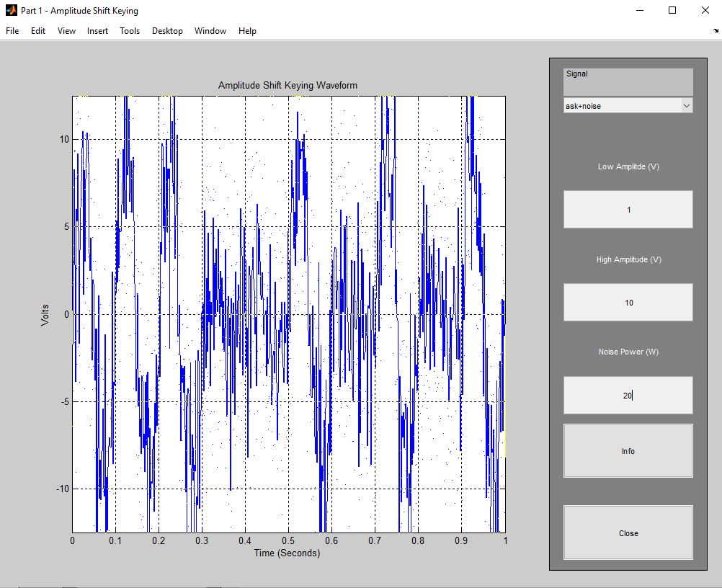Open the Edit menu
This screenshot has width=722, height=588.
37,31
